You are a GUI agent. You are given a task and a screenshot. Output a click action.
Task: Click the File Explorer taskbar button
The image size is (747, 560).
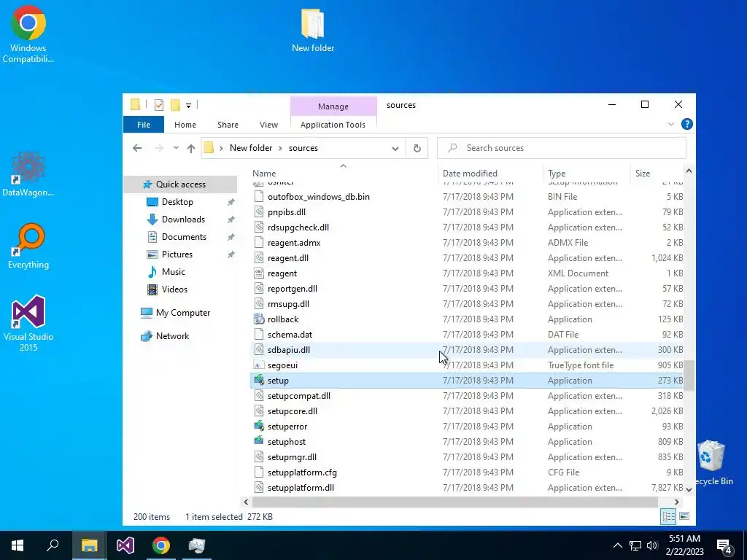point(89,545)
